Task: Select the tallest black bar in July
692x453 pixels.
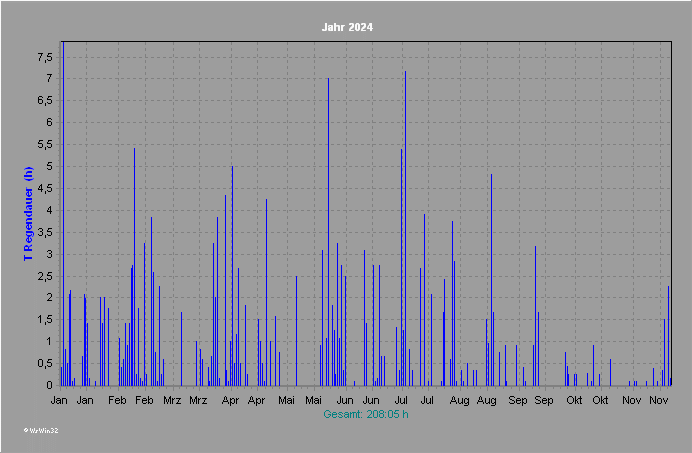Action: 405,230
